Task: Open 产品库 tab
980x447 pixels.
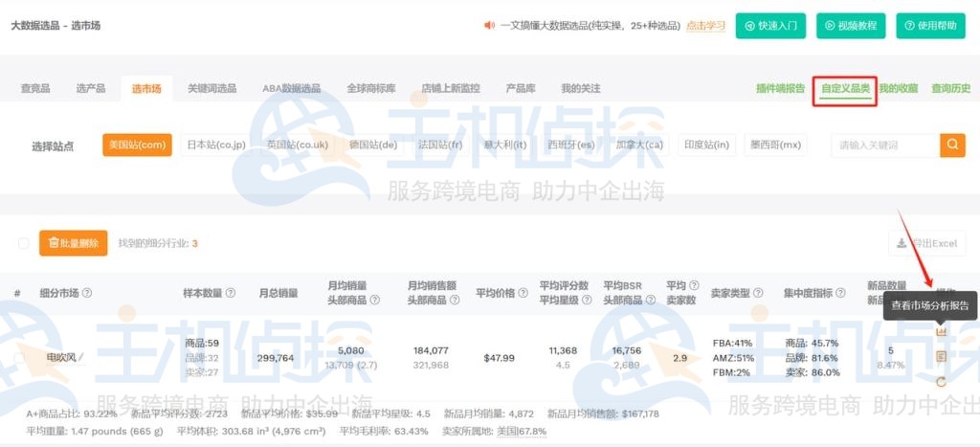Action: pos(521,89)
